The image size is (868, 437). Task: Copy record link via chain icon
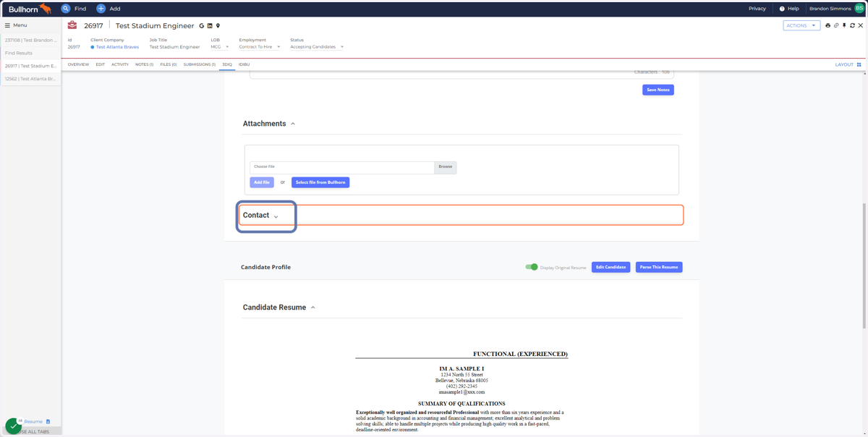836,25
